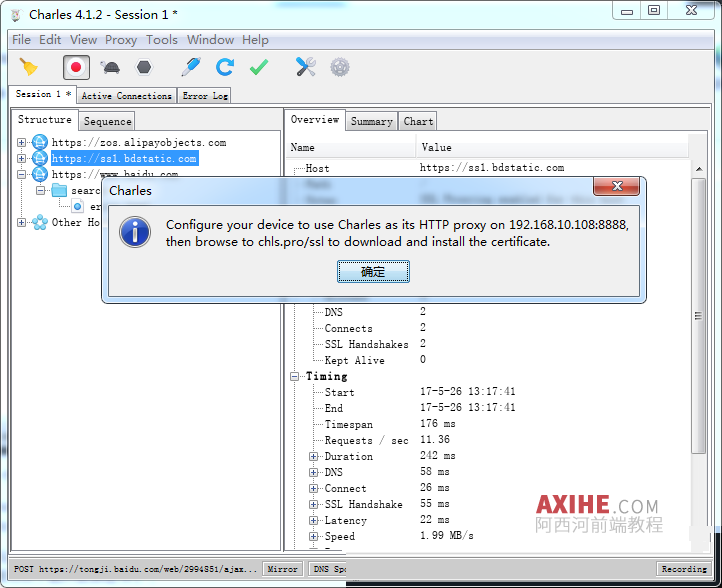Image resolution: width=722 pixels, height=588 pixels.
Task: Open the Overview tab
Action: click(x=315, y=120)
